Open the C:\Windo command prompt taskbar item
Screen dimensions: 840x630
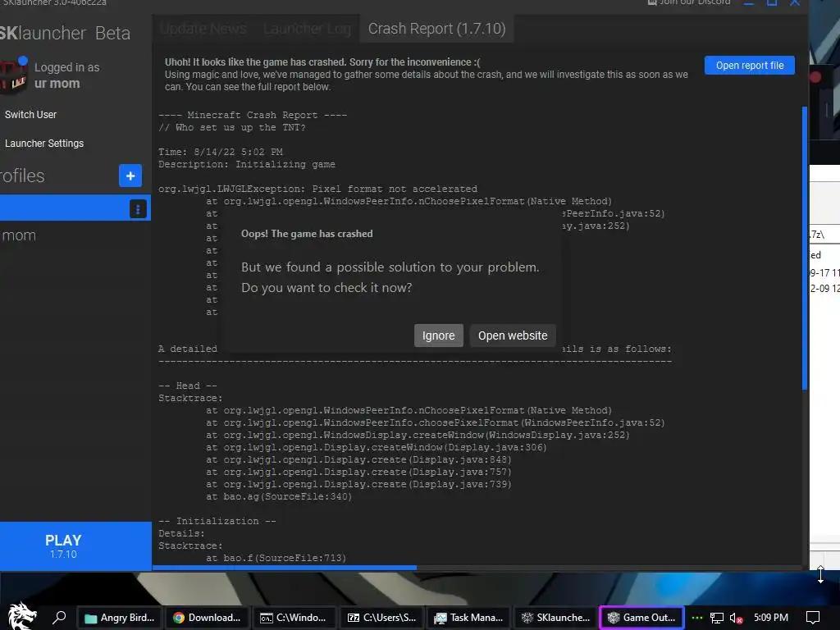294,618
